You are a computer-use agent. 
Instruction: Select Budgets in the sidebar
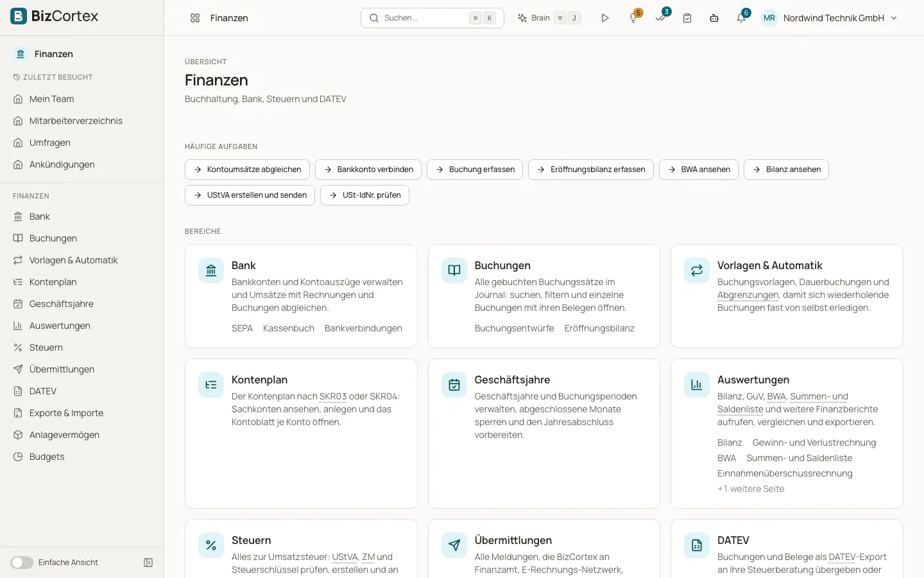[81, 457]
